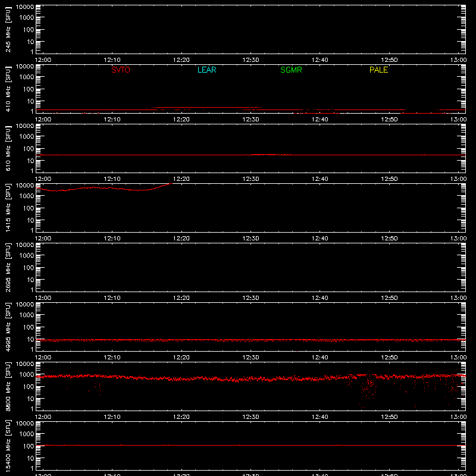476x476 pixels.
Task: Click the red SVTO station label
Action: coord(121,70)
